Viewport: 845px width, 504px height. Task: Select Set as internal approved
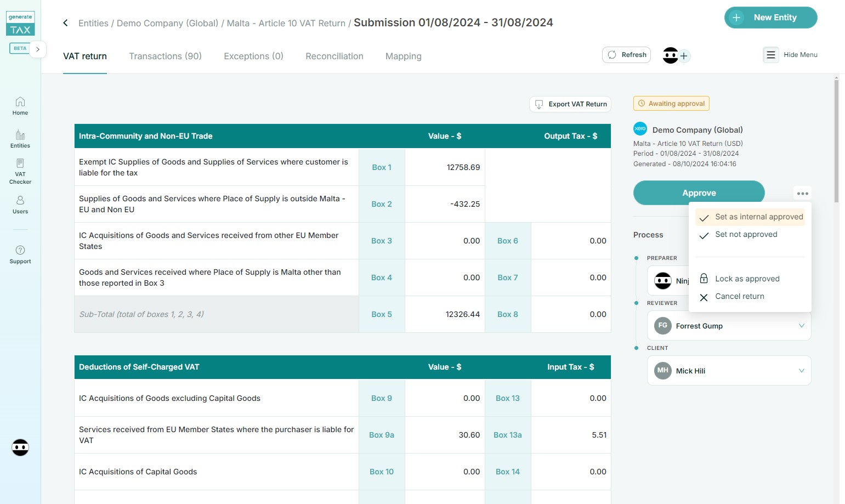coord(758,217)
